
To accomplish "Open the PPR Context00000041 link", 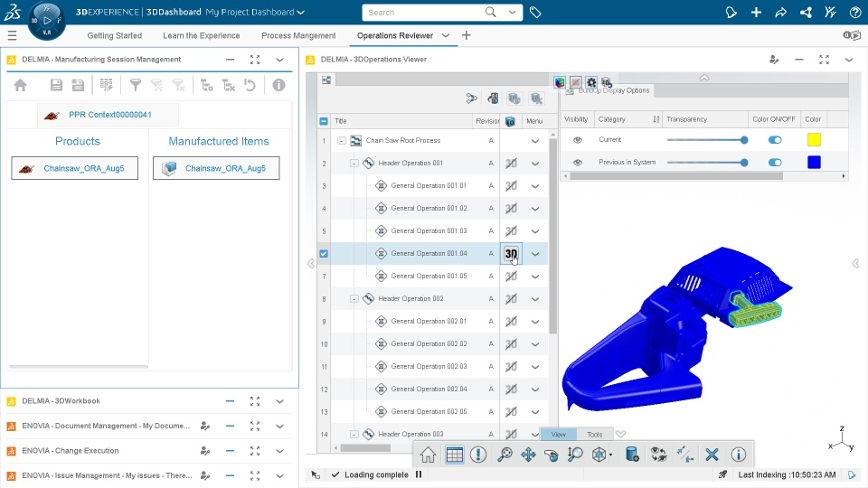I will pos(110,115).
